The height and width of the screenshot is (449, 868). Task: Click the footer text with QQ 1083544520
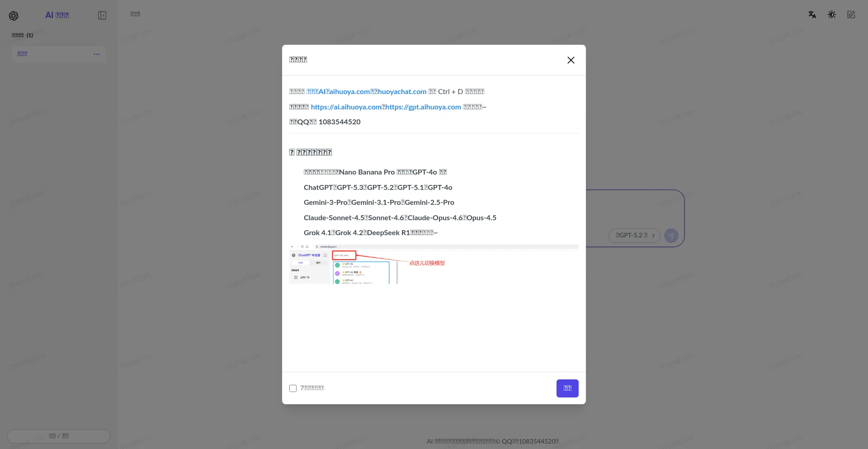coord(493,441)
